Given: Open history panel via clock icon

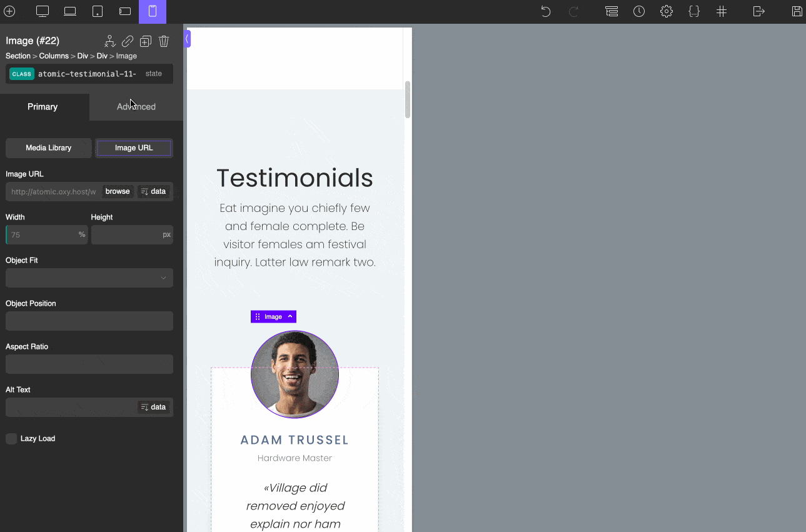Looking at the screenshot, I should click(638, 11).
